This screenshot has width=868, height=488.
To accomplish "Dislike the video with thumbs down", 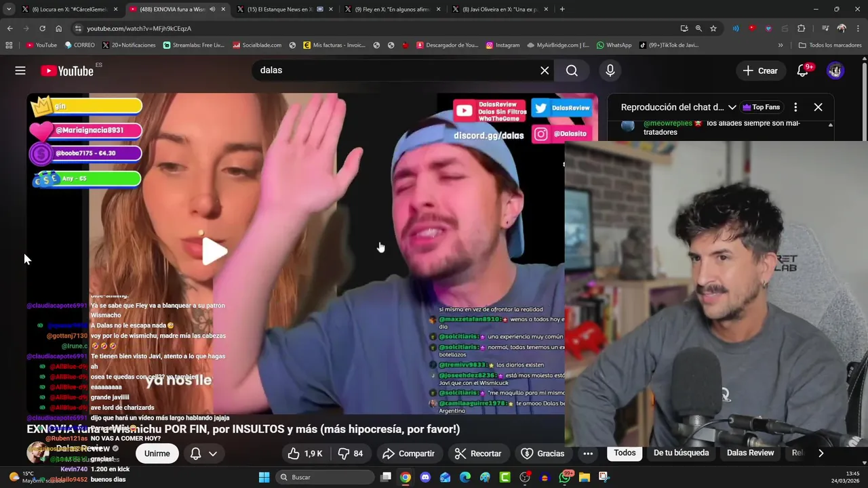I will point(351,453).
